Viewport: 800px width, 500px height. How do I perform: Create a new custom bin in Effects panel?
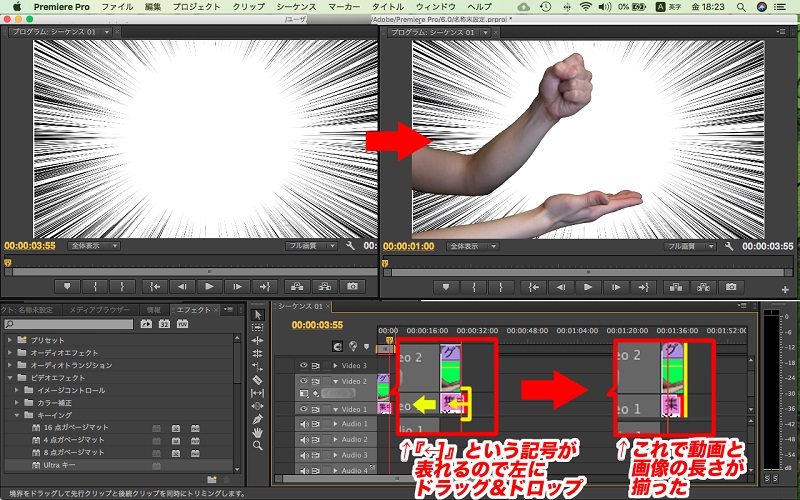212,480
